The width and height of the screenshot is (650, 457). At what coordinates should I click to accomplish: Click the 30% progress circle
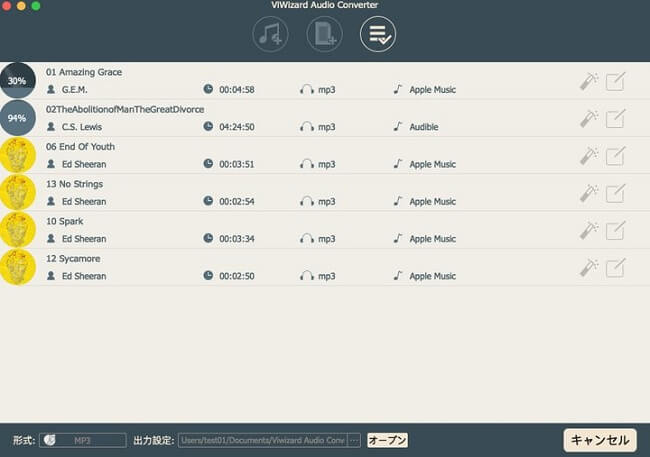click(17, 80)
